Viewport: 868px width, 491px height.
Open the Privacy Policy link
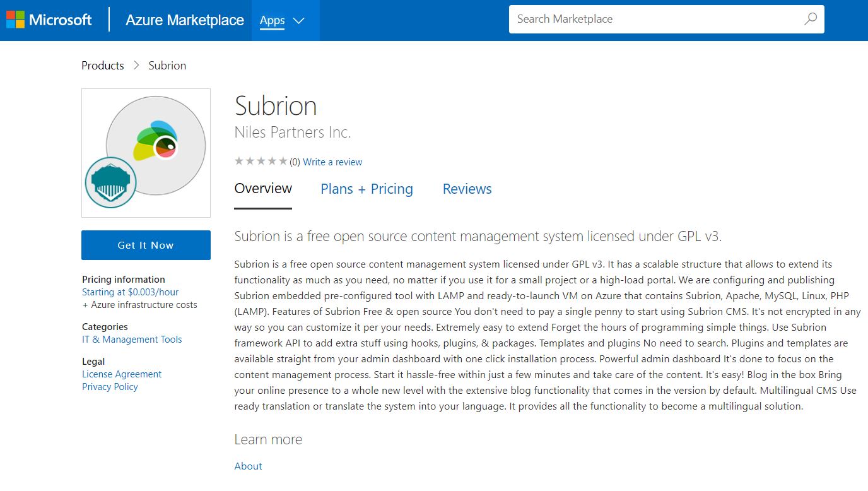coord(110,387)
